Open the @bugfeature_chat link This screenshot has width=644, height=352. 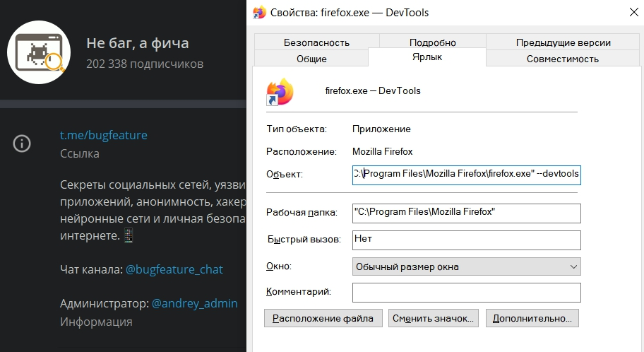[174, 269]
